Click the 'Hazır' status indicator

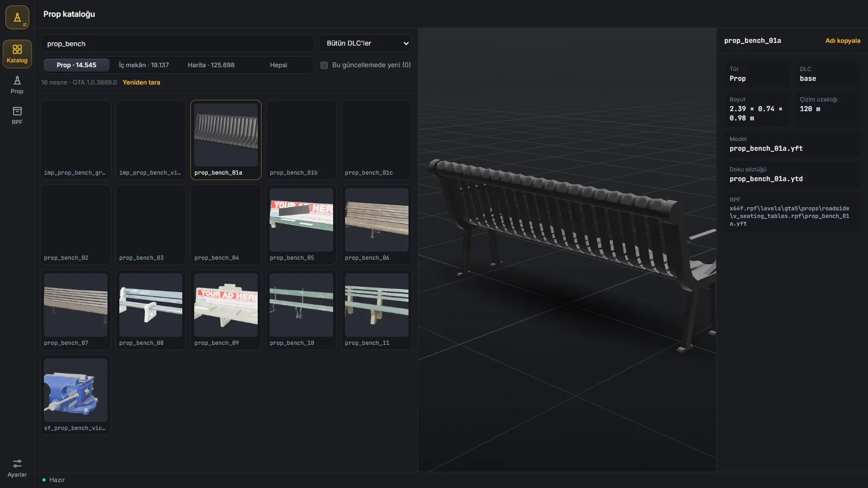coord(54,480)
